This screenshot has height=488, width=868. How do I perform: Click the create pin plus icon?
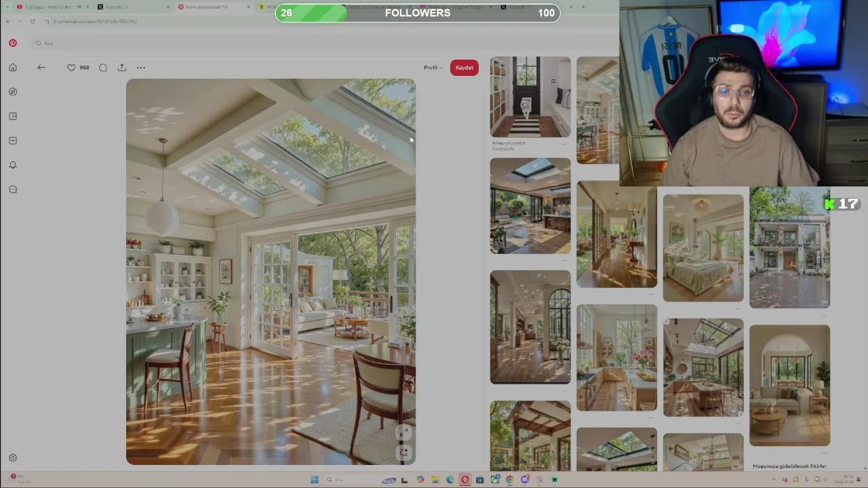(13, 140)
